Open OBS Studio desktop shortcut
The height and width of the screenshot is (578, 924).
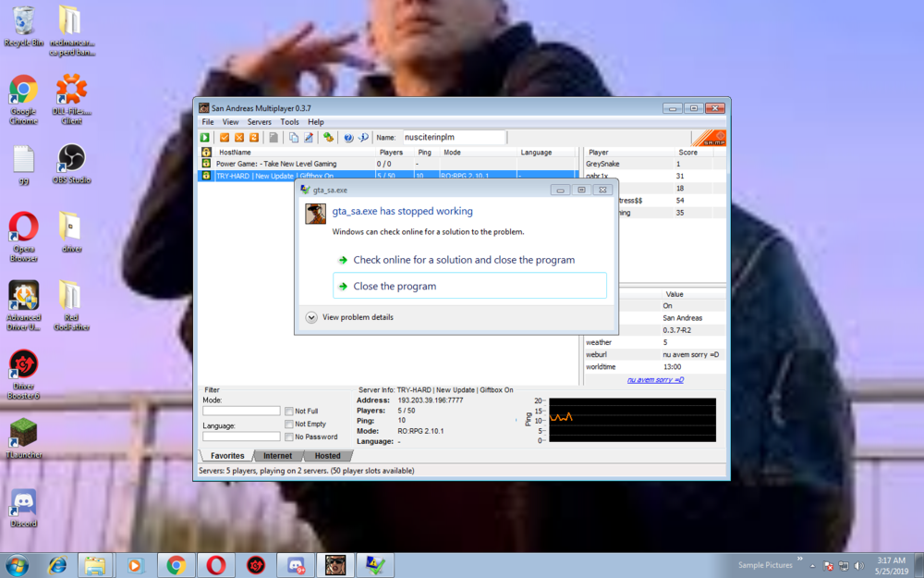pos(71,164)
